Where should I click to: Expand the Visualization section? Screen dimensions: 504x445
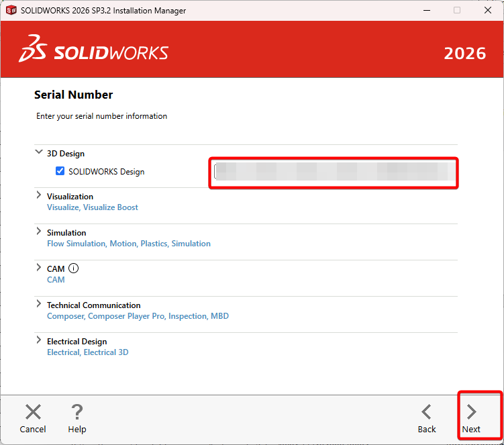click(x=38, y=195)
